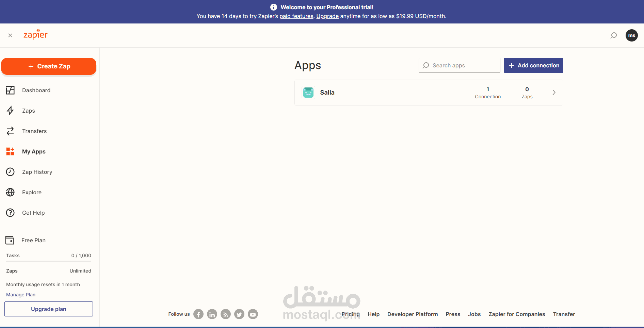The image size is (644, 328).
Task: Click the Zap History clock icon
Action: [x=10, y=172]
